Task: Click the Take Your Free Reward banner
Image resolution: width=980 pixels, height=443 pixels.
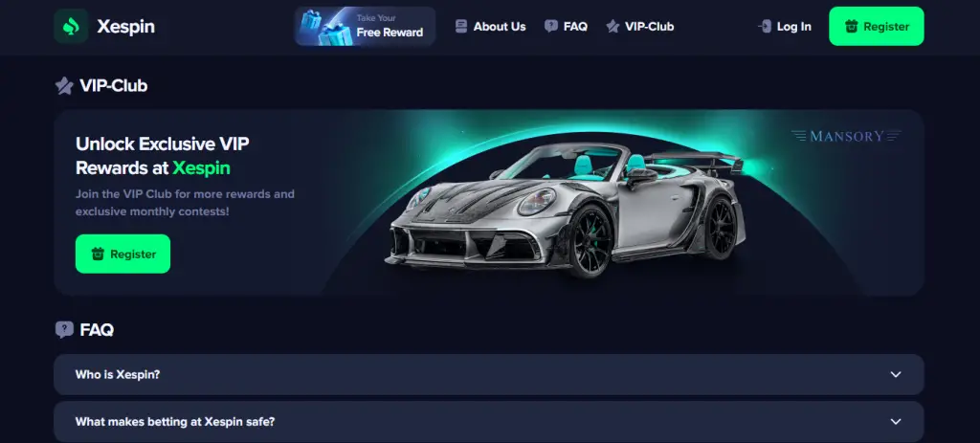Action: point(365,26)
